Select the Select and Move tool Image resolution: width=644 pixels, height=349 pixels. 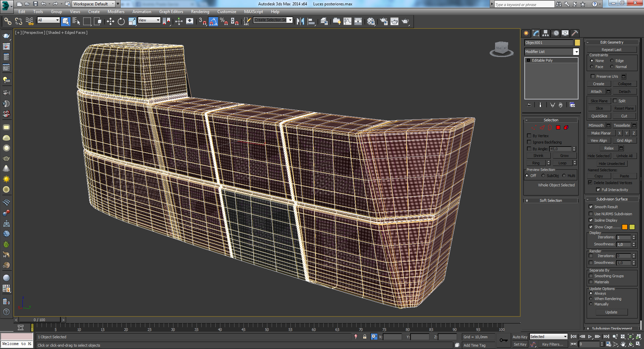110,22
